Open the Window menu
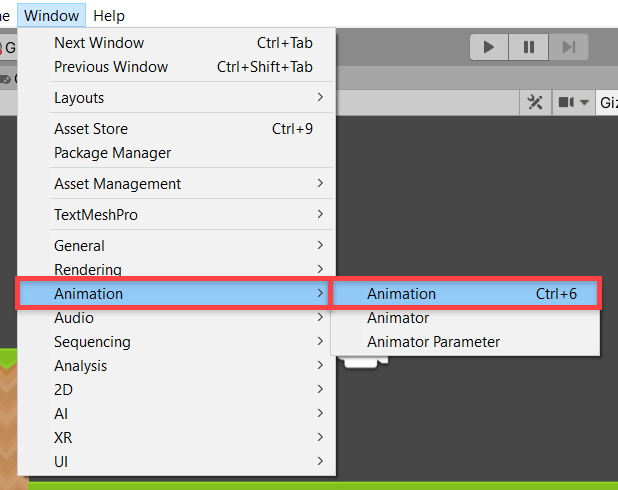The width and height of the screenshot is (618, 490). coord(51,16)
